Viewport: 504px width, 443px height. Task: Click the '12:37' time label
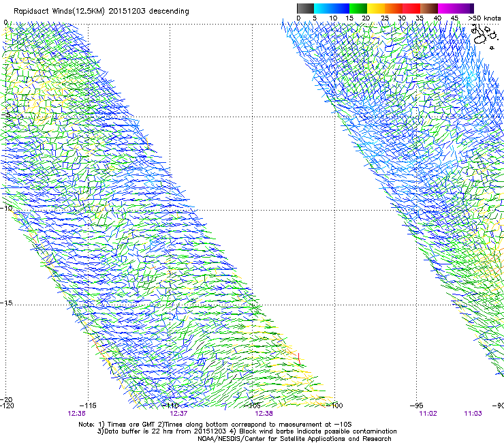(x=178, y=414)
